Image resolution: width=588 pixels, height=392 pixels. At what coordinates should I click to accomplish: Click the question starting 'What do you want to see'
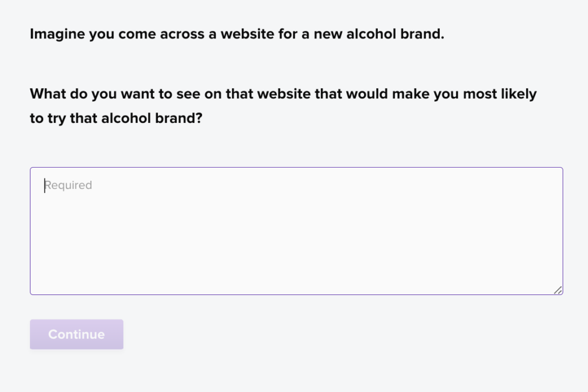283,106
